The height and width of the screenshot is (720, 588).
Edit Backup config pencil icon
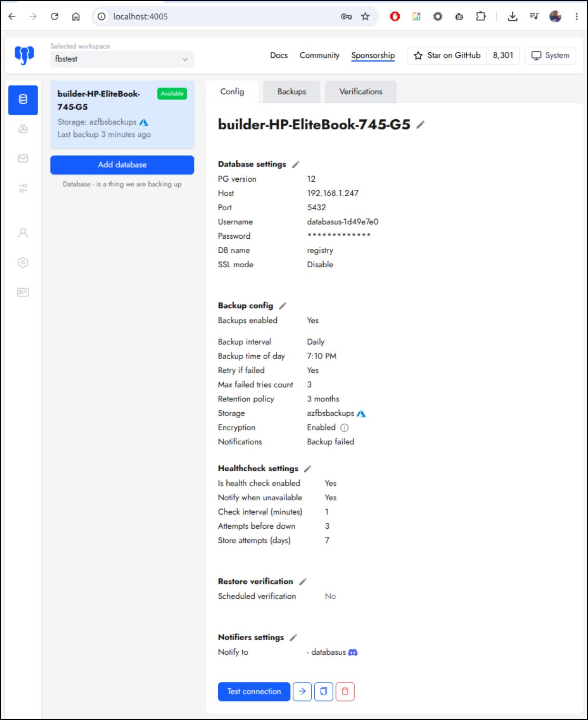click(282, 306)
